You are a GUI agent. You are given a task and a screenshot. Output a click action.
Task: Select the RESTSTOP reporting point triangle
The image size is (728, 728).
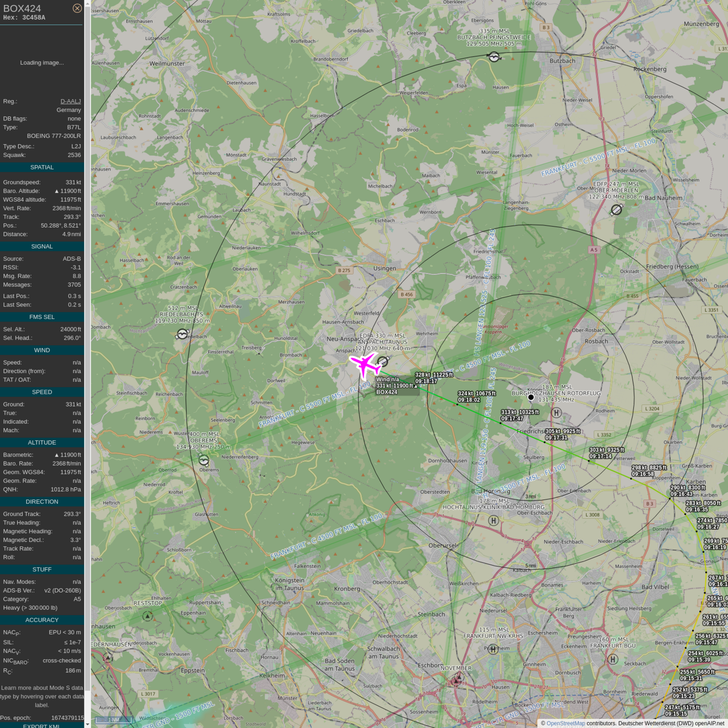coord(147,616)
